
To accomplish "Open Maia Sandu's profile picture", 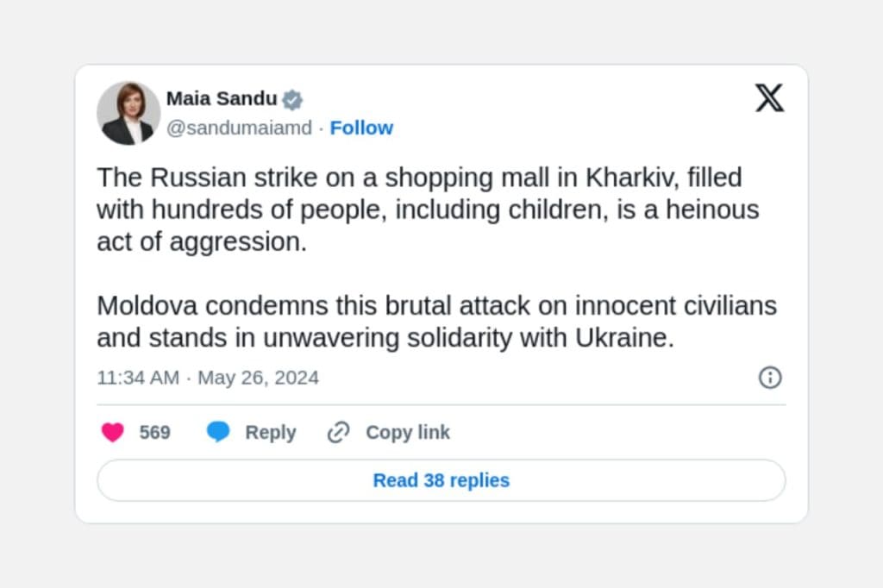I will tap(128, 113).
